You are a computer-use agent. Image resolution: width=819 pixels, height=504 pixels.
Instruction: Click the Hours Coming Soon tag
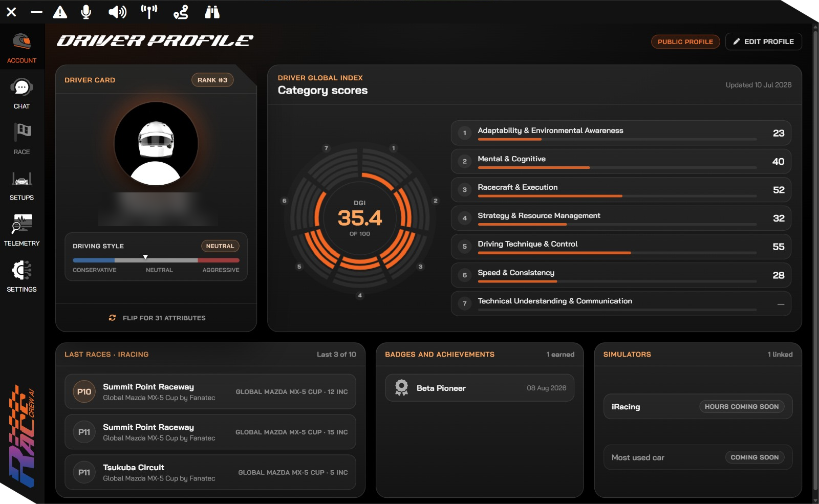pyautogui.click(x=742, y=406)
